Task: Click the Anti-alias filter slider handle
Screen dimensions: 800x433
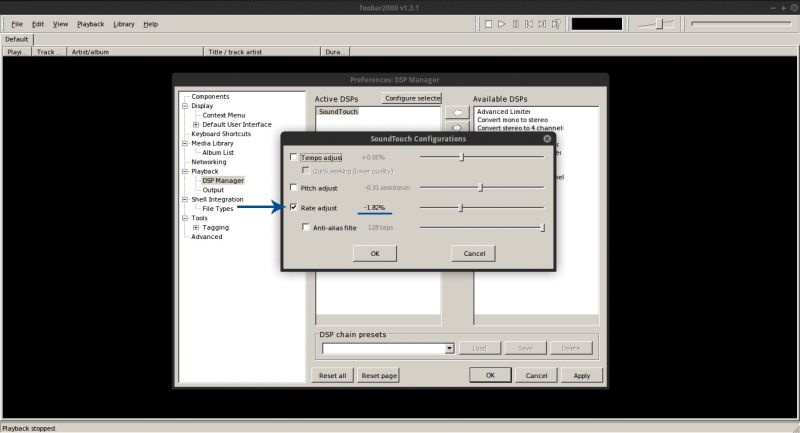Action: click(x=542, y=227)
